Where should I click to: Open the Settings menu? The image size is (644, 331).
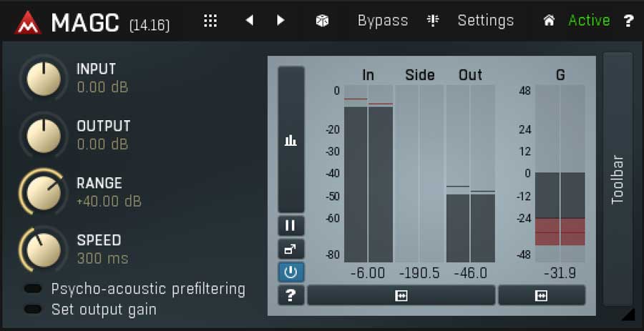point(485,21)
